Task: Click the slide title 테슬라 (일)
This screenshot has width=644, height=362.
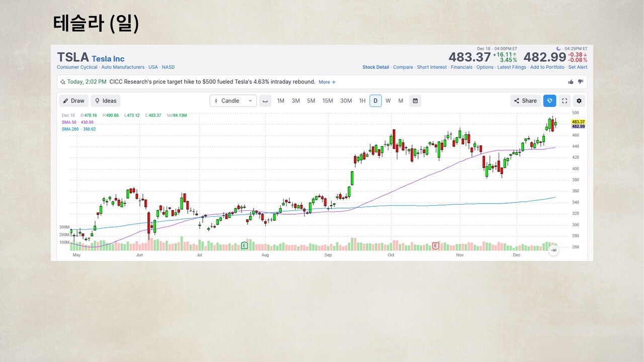Action: 96,24
